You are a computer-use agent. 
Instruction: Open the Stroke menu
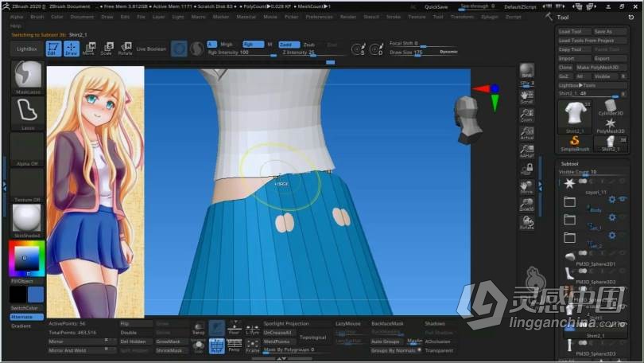pyautogui.click(x=393, y=17)
